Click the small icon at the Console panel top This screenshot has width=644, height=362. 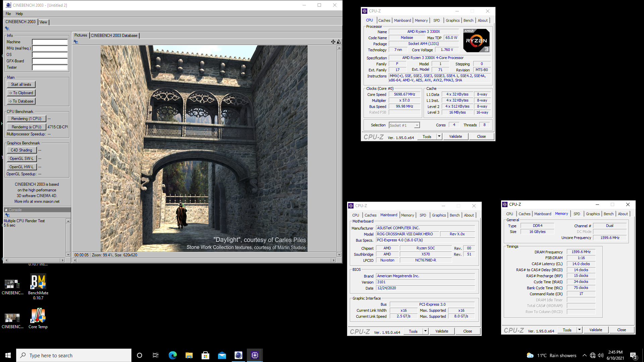7,215
